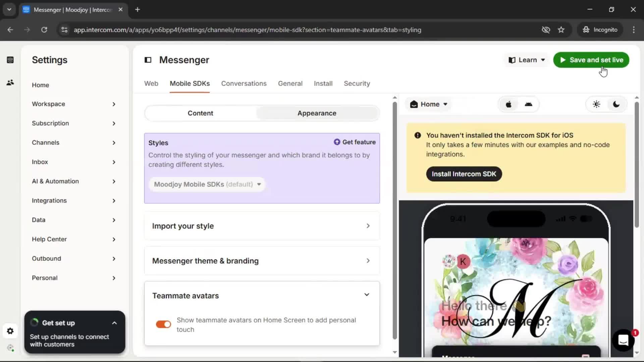Reload the page
644x362 pixels.
point(44,30)
